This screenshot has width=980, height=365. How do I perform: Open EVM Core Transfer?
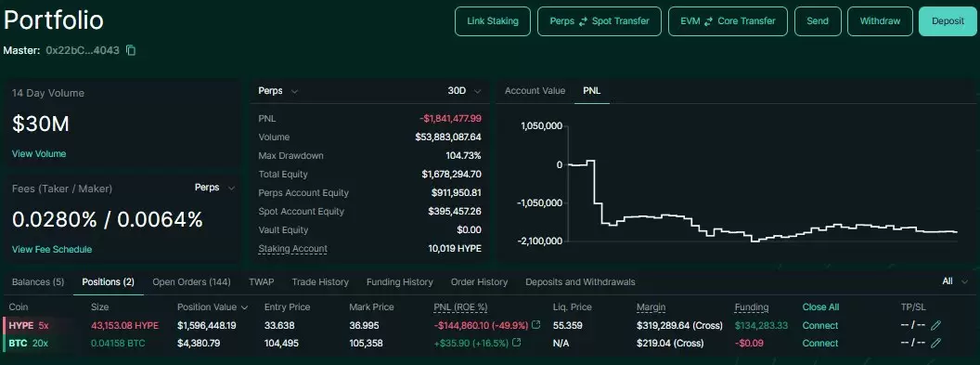(729, 21)
